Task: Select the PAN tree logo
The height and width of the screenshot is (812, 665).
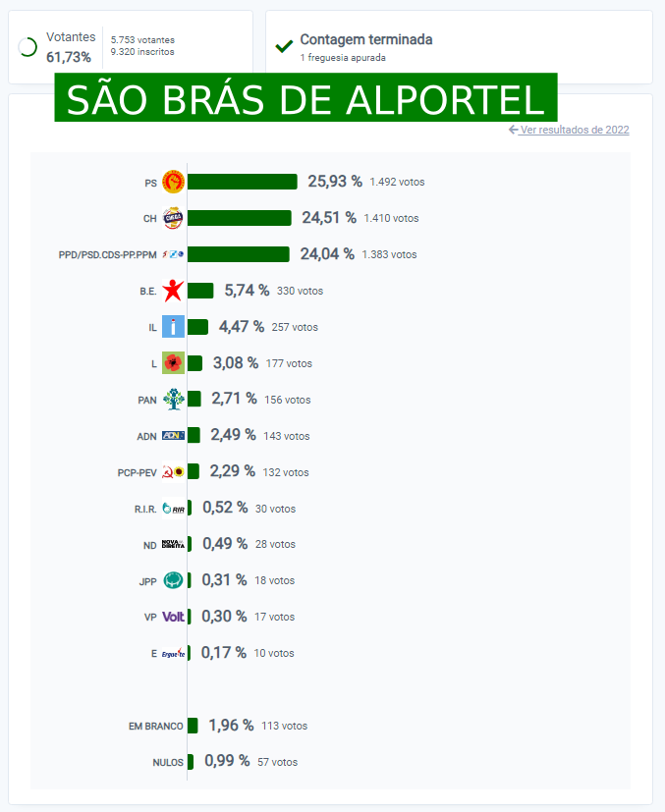Action: [173, 400]
